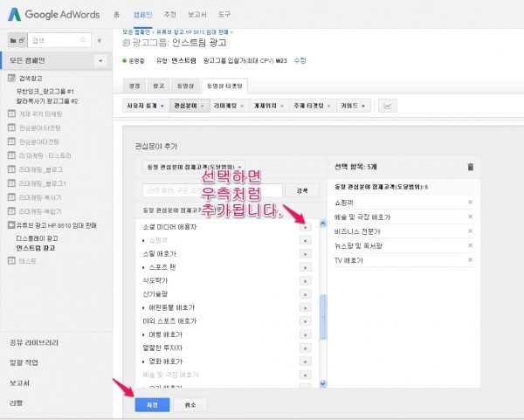
Task: Click the 검색 button beside interest search
Action: tap(302, 190)
